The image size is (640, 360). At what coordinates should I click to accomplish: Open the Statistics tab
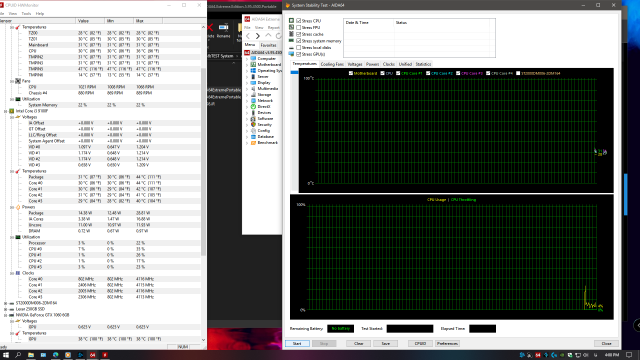pos(423,64)
